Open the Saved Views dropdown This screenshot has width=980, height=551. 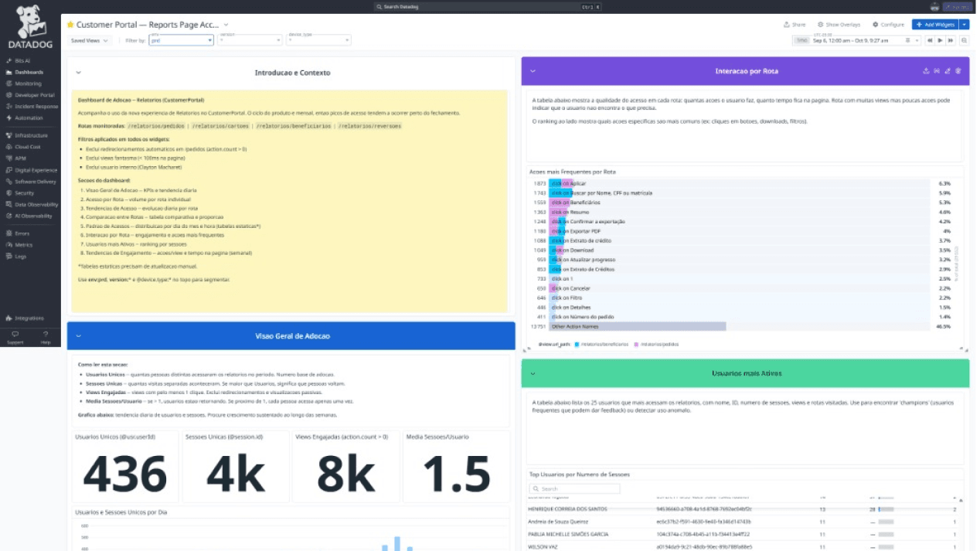(90, 40)
